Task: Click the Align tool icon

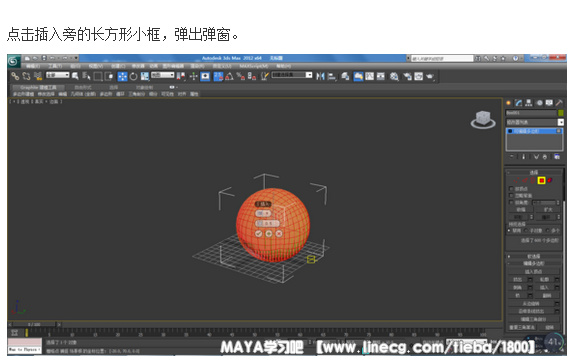Action: pyautogui.click(x=332, y=76)
